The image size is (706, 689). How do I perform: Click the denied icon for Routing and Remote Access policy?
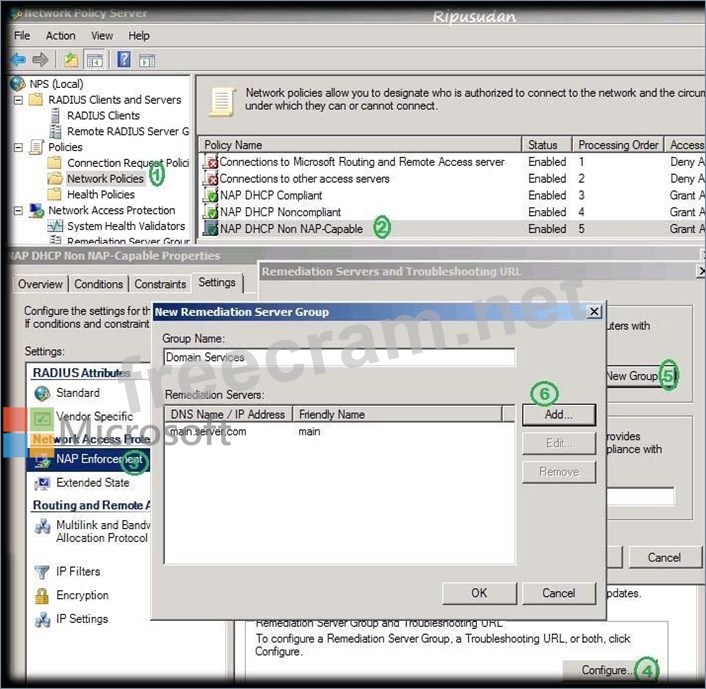pos(211,162)
